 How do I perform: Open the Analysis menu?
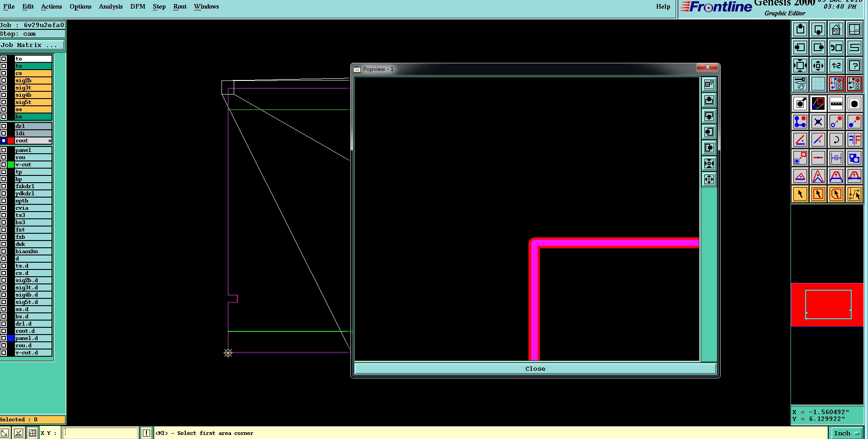click(x=111, y=6)
